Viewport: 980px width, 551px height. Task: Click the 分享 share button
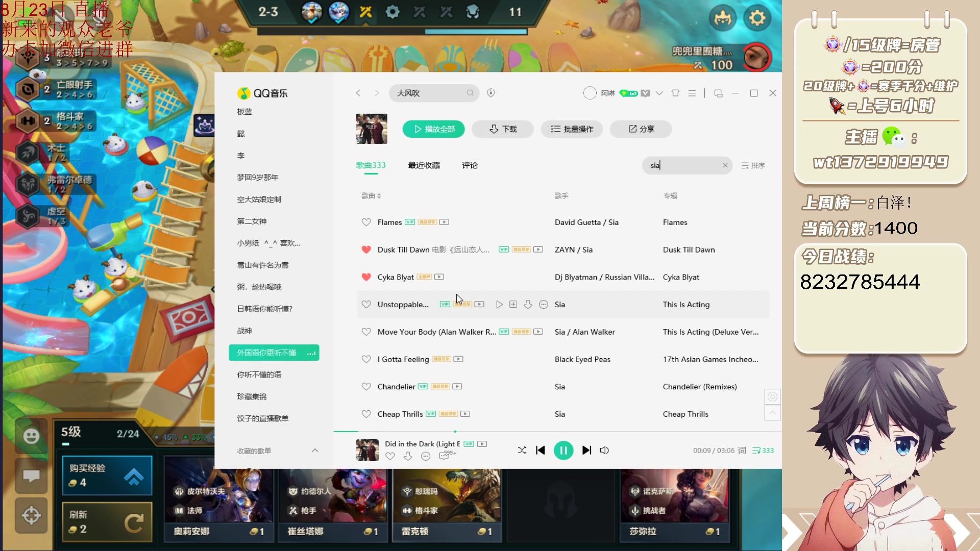point(641,129)
